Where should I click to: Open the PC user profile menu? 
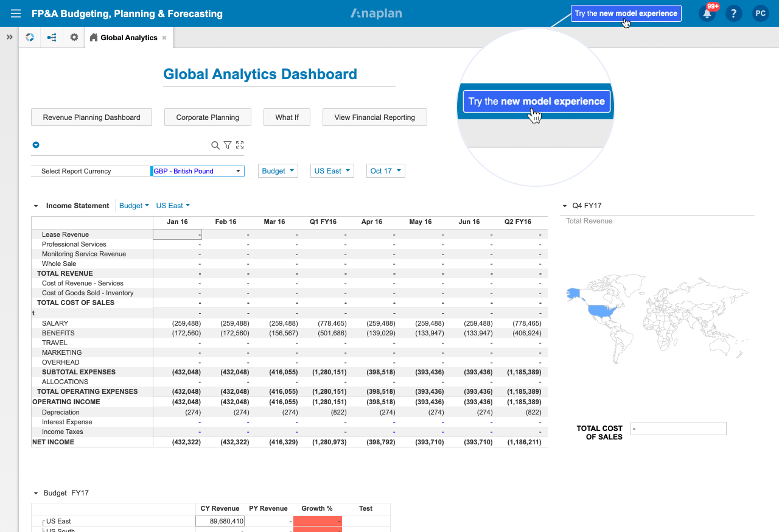coord(761,13)
